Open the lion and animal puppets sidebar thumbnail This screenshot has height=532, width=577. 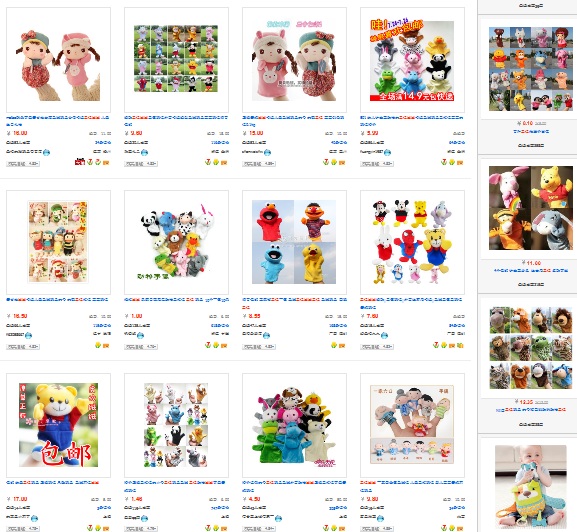pos(531,348)
